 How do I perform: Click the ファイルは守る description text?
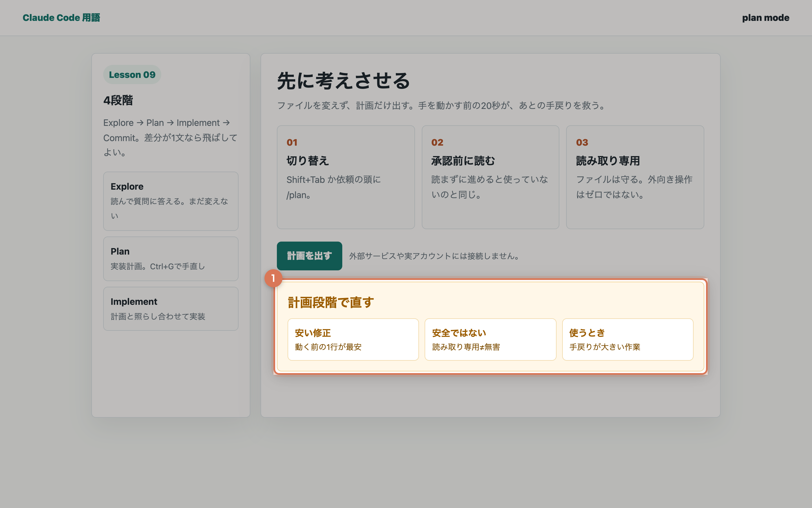click(634, 187)
